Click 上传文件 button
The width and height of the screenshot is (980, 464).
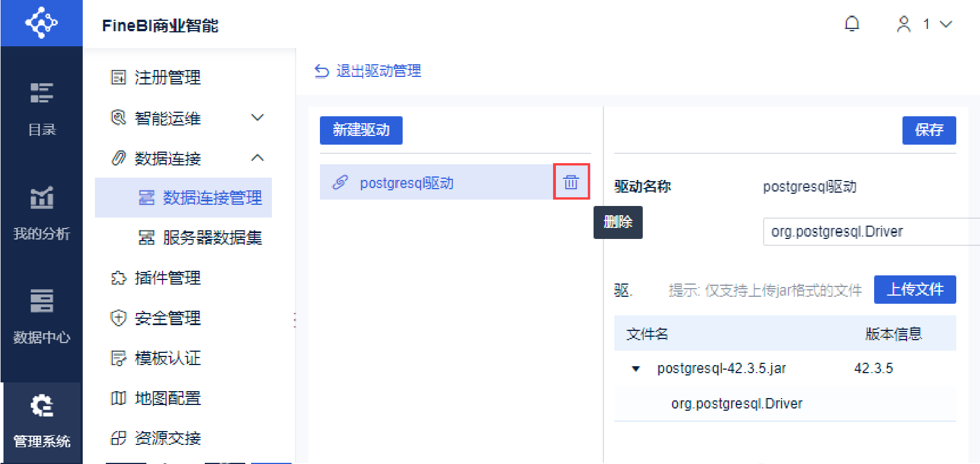(x=915, y=289)
